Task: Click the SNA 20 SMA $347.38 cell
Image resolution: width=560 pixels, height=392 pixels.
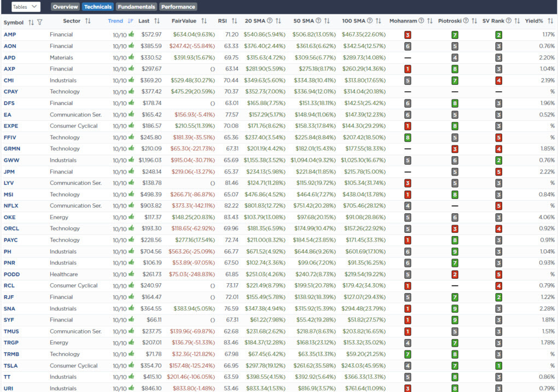Action: pyautogui.click(x=265, y=309)
